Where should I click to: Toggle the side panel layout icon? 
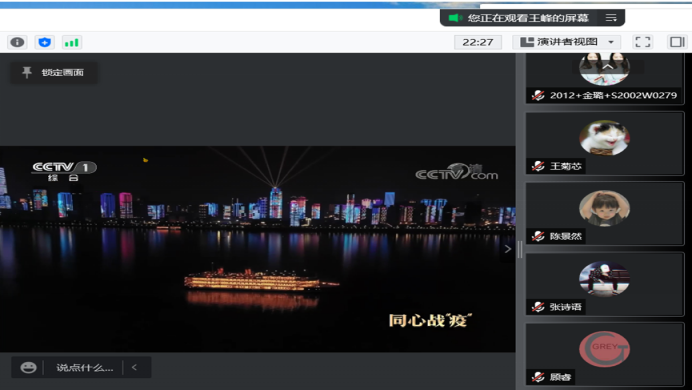(677, 42)
